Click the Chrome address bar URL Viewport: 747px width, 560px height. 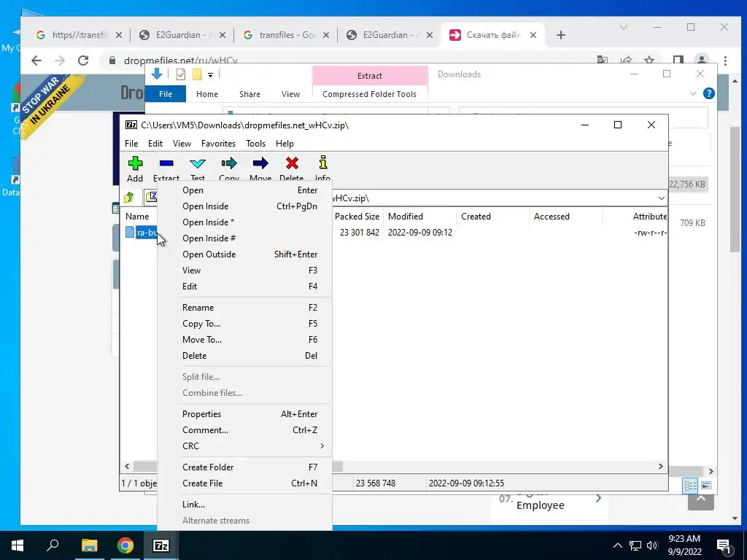pyautogui.click(x=181, y=61)
